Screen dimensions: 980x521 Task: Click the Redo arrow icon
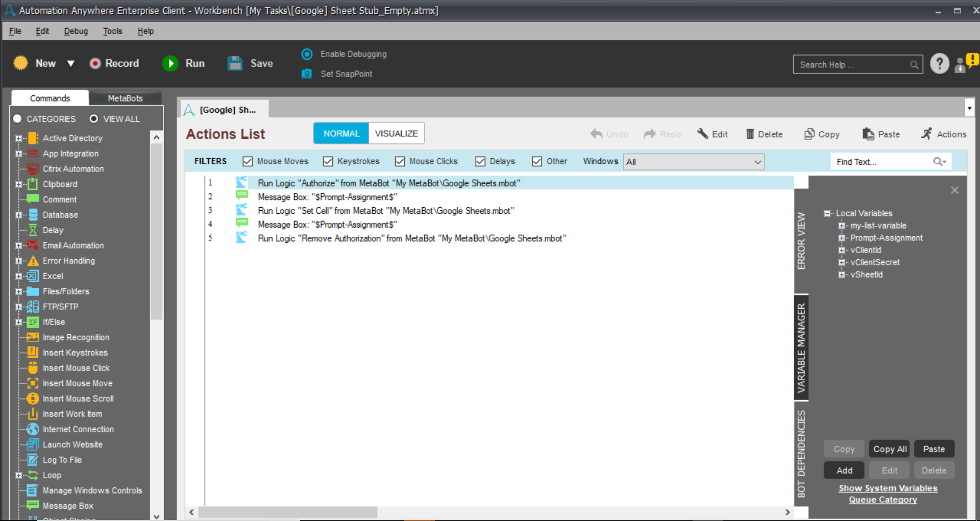[650, 134]
